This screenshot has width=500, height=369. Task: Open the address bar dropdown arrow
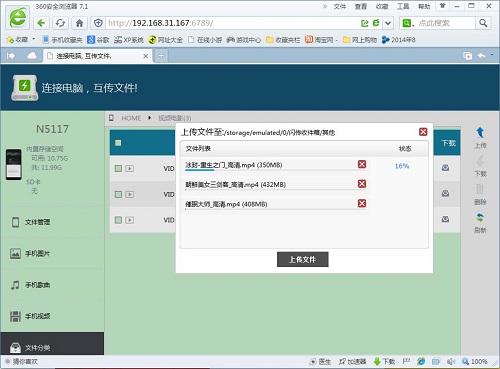pyautogui.click(x=388, y=23)
